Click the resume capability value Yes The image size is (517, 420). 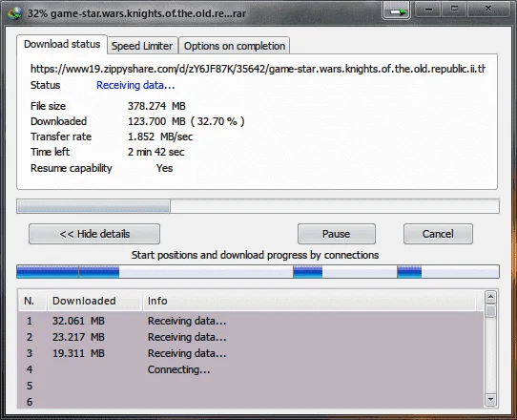[164, 168]
